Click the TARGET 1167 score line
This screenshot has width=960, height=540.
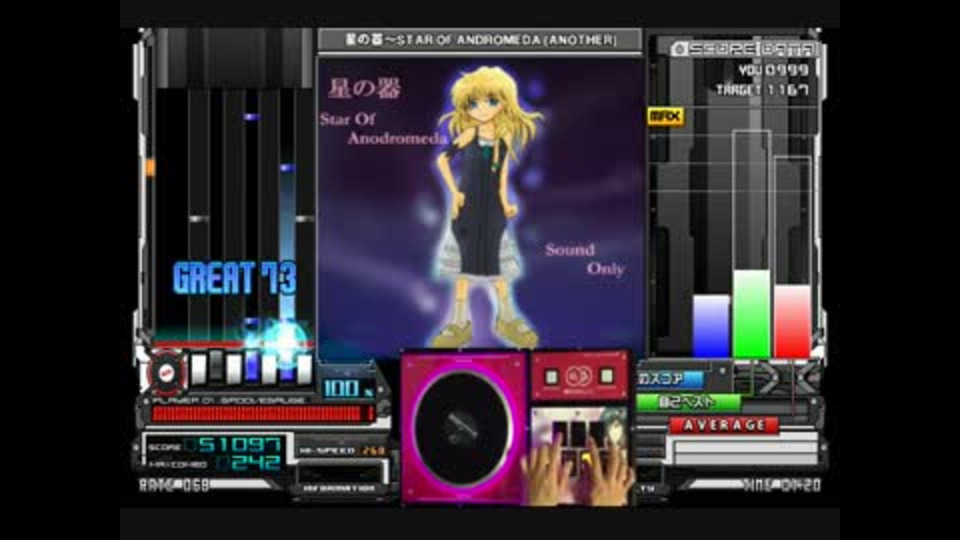click(763, 90)
